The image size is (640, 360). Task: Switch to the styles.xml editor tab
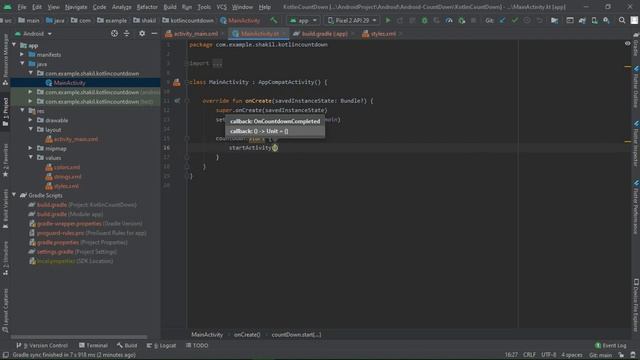pyautogui.click(x=382, y=34)
